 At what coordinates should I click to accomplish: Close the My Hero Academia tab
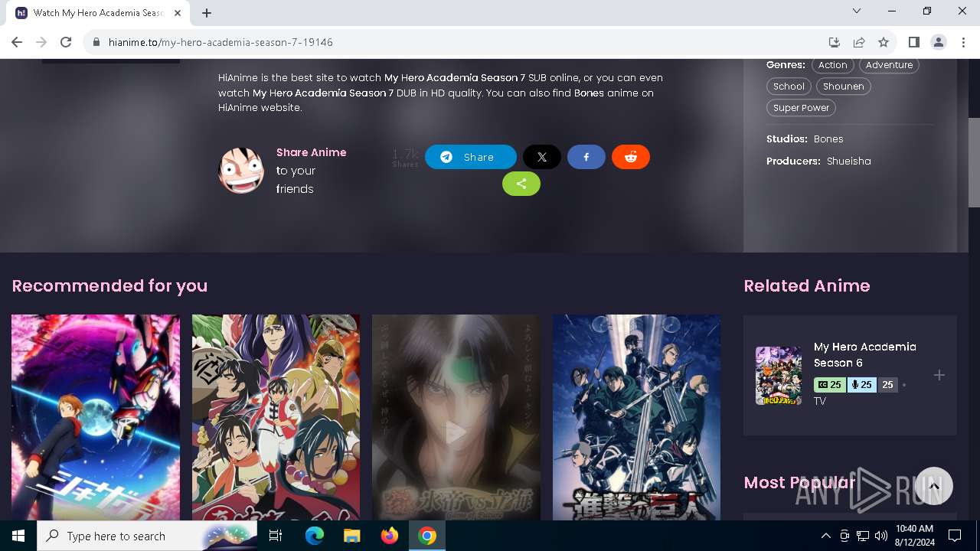(x=178, y=13)
